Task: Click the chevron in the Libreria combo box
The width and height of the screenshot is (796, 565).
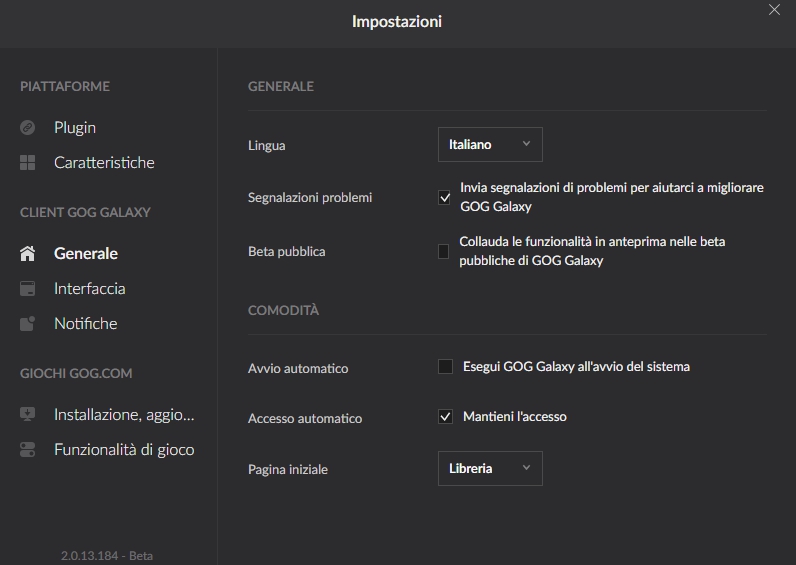Action: (x=526, y=468)
